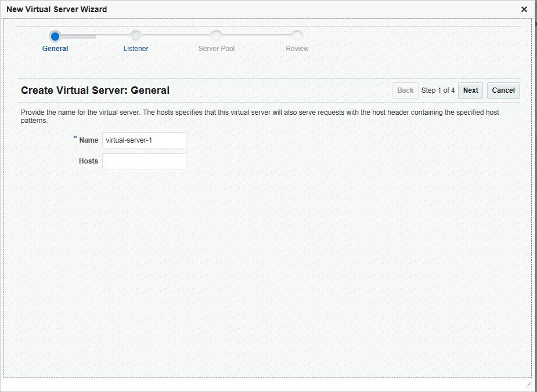Image resolution: width=537 pixels, height=392 pixels.
Task: Click the New Virtual Server Wizard title
Action: tap(57, 10)
